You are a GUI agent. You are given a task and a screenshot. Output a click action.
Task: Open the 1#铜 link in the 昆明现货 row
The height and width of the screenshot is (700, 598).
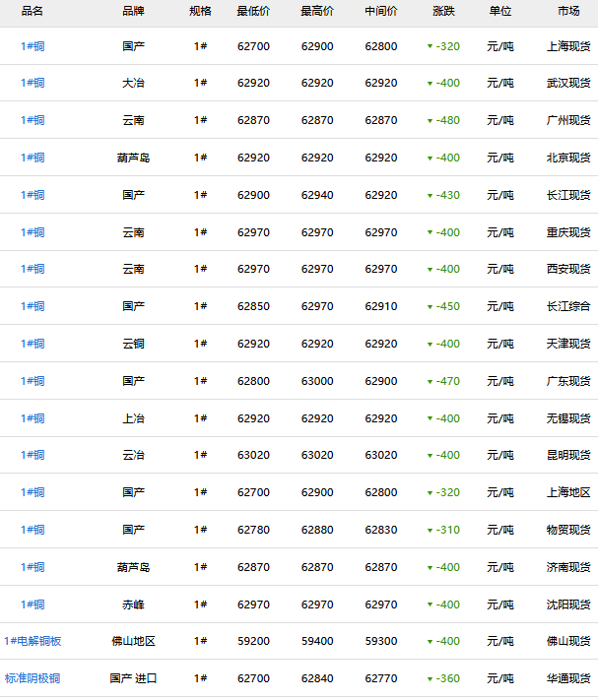click(33, 455)
